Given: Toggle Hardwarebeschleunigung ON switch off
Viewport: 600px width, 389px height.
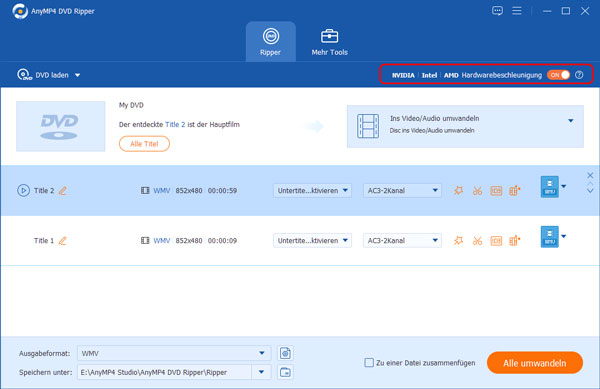Looking at the screenshot, I should (x=558, y=75).
